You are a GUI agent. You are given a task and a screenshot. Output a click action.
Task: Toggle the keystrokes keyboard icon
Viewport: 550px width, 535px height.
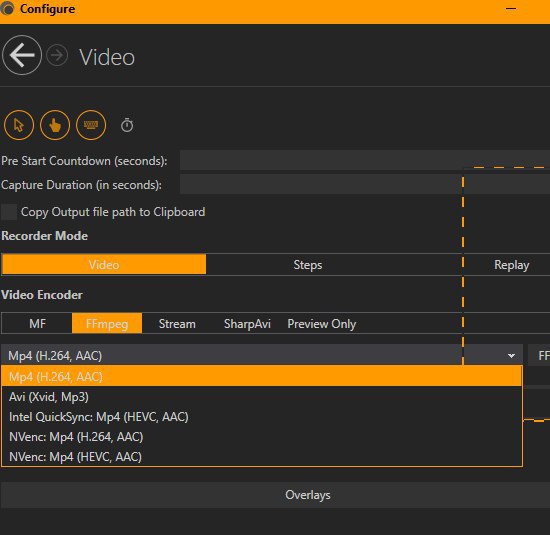[91, 125]
